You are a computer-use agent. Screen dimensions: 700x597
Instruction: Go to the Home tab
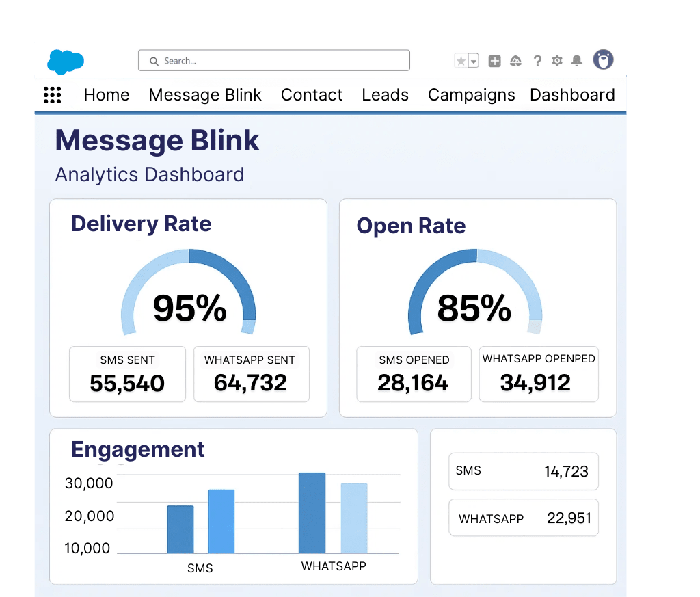[107, 95]
